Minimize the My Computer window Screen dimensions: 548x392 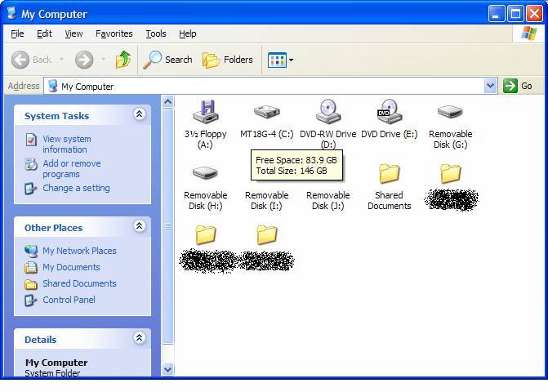coord(496,14)
